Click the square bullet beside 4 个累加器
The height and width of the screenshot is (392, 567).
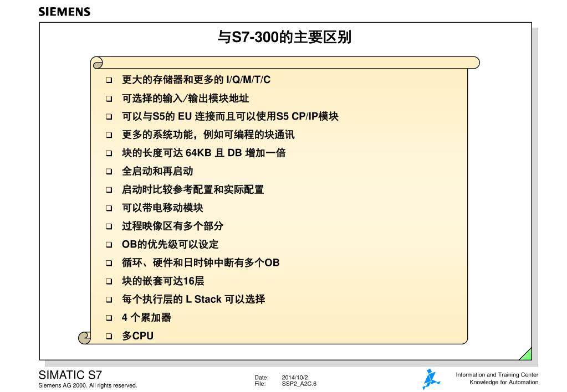(109, 318)
